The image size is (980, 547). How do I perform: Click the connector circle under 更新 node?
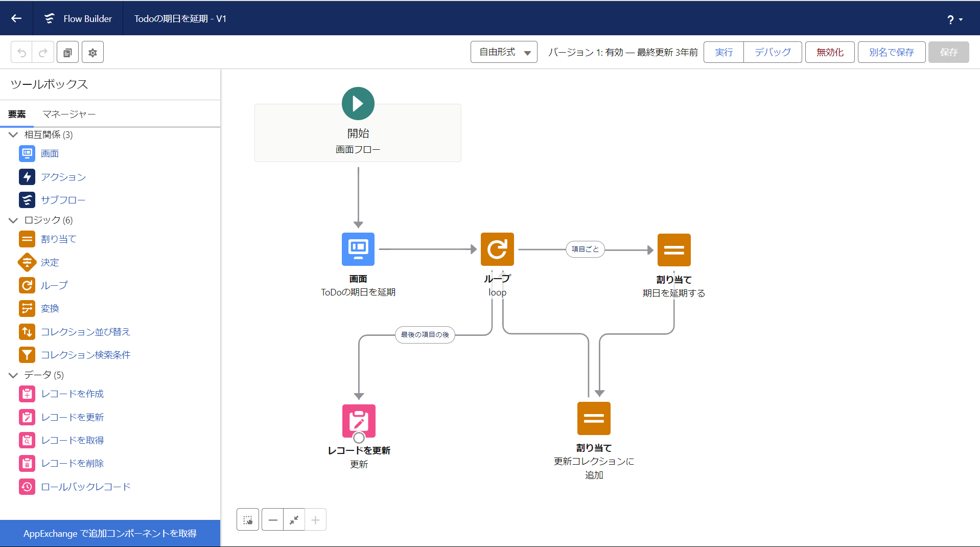(359, 438)
